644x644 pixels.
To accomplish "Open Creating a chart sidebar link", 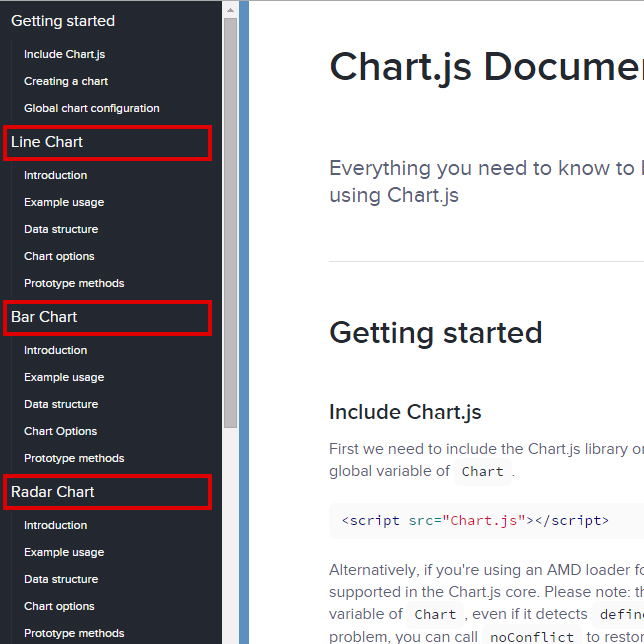I will coord(66,81).
